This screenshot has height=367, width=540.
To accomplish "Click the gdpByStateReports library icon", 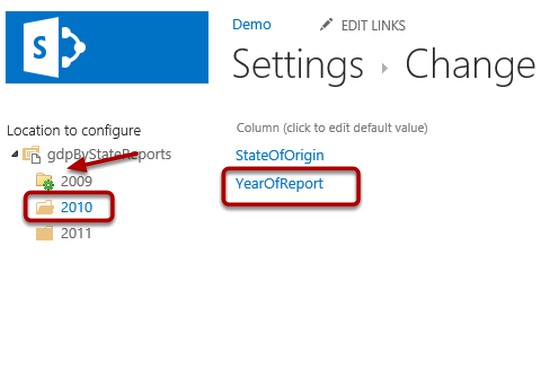I will coord(32,154).
